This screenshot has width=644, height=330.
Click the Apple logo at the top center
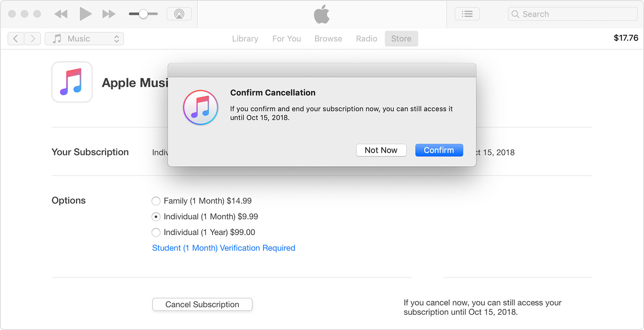(x=322, y=15)
